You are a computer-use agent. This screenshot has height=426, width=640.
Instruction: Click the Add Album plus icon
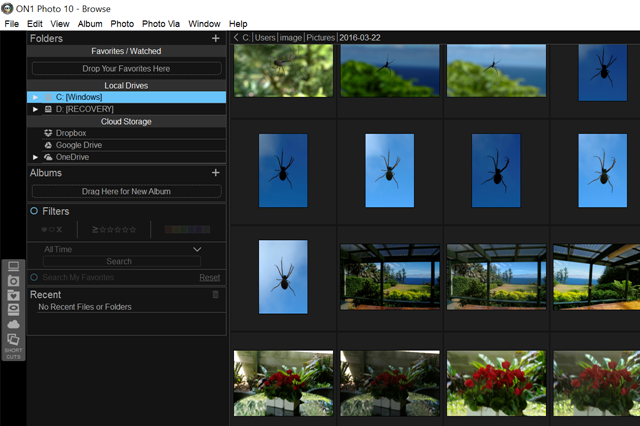[216, 173]
